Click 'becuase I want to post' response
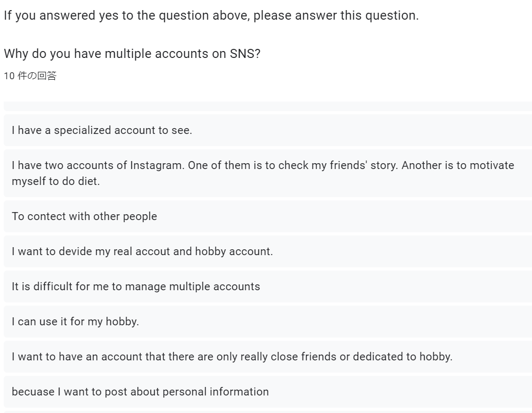Image resolution: width=532 pixels, height=413 pixels. click(268, 392)
